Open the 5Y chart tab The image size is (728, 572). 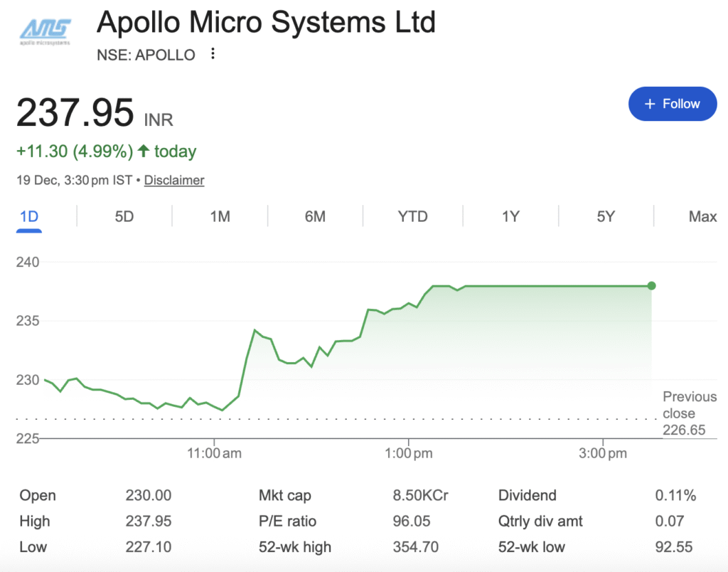point(606,216)
